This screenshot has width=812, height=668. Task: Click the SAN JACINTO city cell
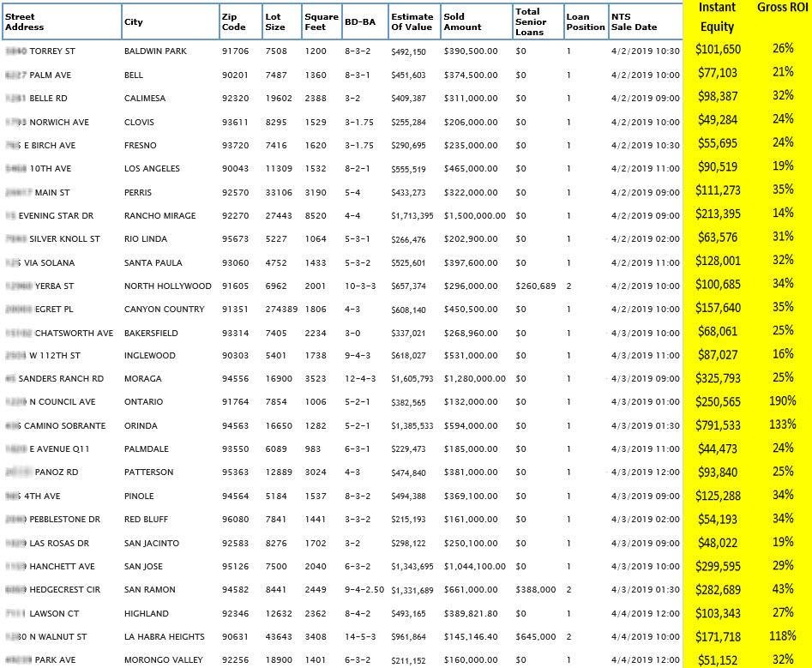[152, 544]
